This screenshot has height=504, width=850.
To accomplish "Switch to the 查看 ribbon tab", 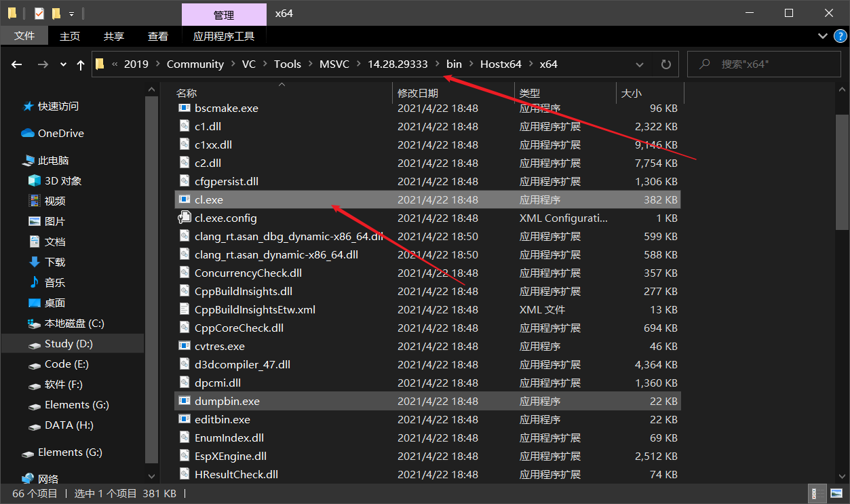I will point(158,37).
